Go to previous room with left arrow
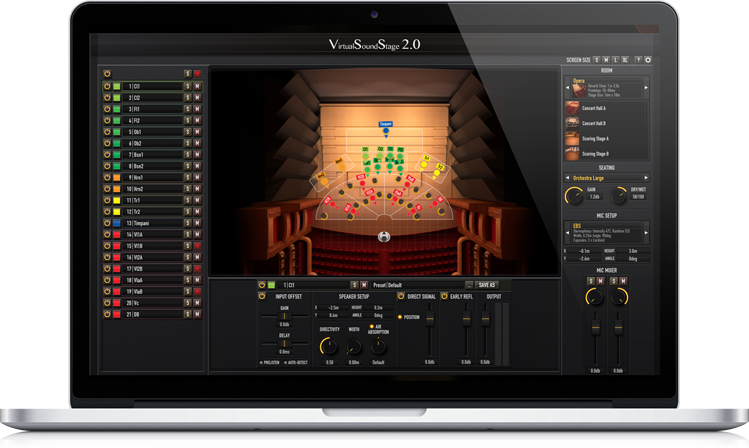749x448 pixels. pyautogui.click(x=567, y=88)
